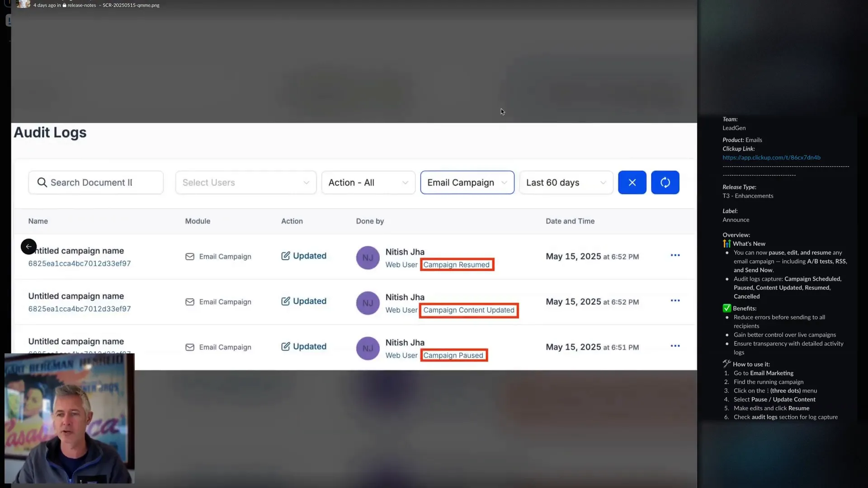868x488 pixels.
Task: Click NJ avatar in Campaign Resumed row
Action: click(368, 258)
